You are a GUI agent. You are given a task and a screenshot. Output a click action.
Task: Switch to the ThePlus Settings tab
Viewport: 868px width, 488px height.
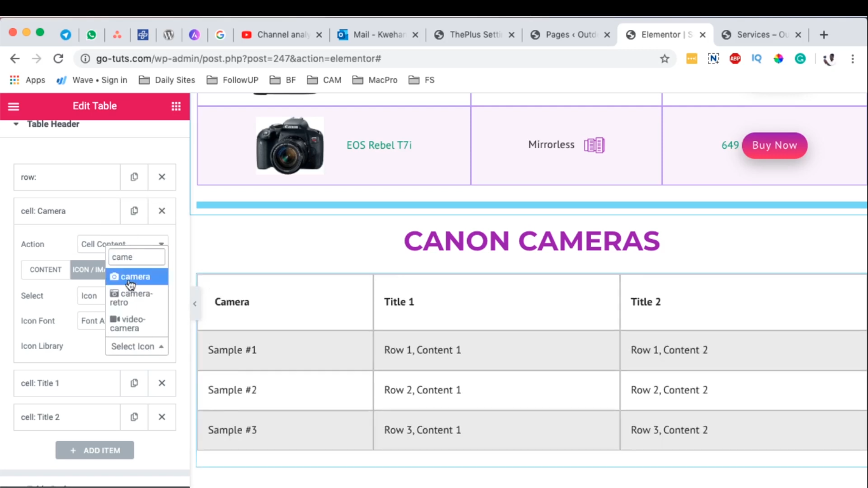[x=475, y=35]
